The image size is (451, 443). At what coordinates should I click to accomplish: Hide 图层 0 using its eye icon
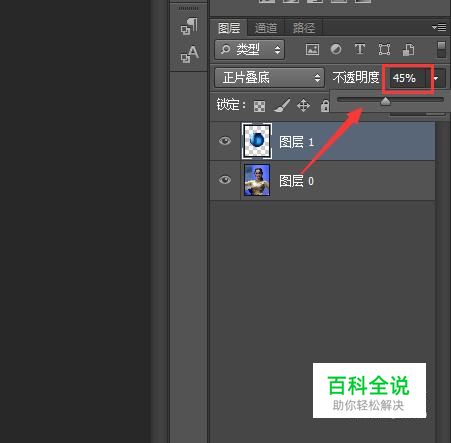click(225, 180)
